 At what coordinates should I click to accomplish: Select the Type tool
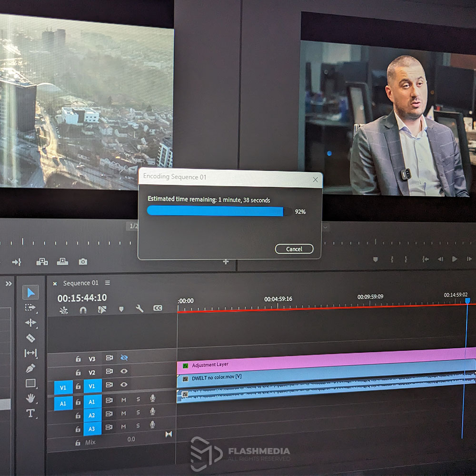click(30, 413)
